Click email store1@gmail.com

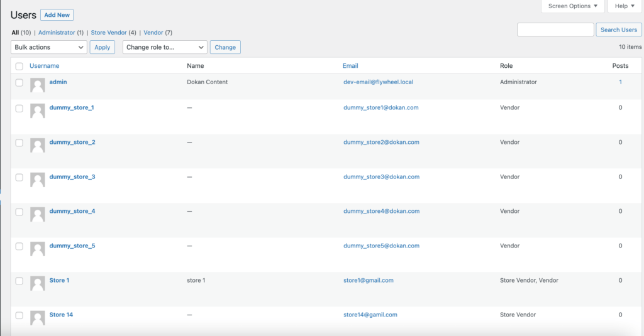[x=369, y=280]
